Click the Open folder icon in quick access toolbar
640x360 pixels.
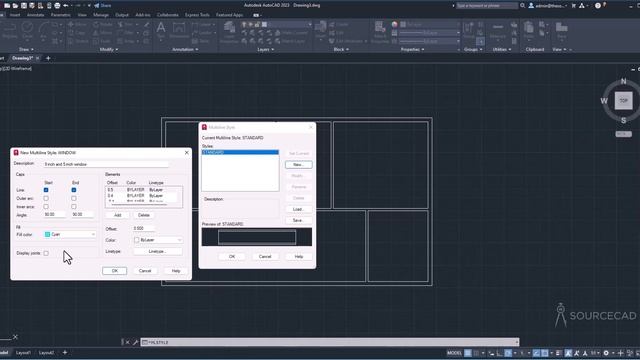(15, 6)
